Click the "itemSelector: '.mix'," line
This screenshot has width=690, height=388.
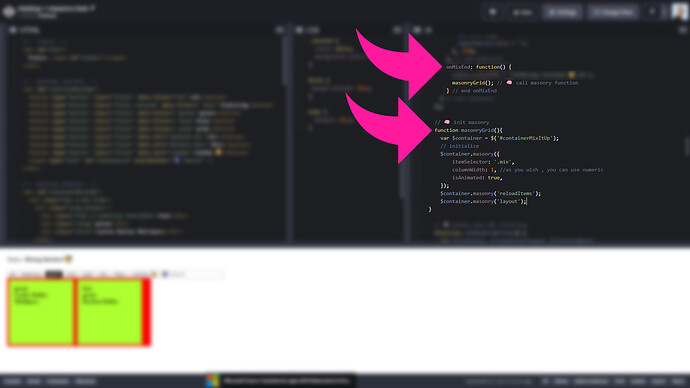pyautogui.click(x=483, y=162)
